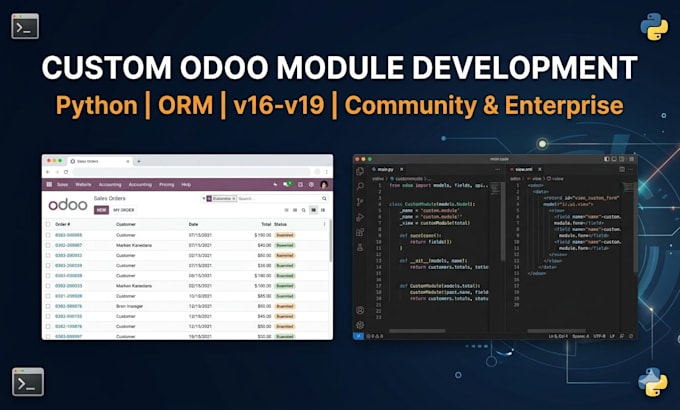Screen dimensions: 680x410
Task: Open the Search view in VS Code activity bar
Action: tap(360, 187)
